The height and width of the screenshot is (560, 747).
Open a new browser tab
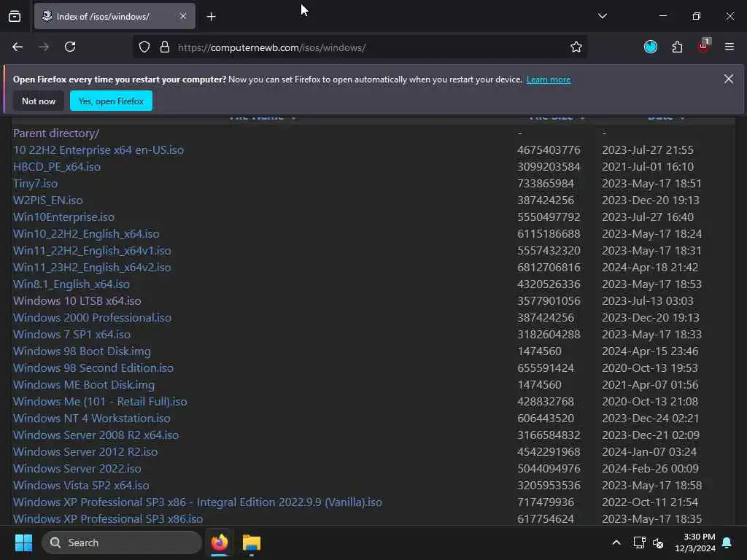211,17
